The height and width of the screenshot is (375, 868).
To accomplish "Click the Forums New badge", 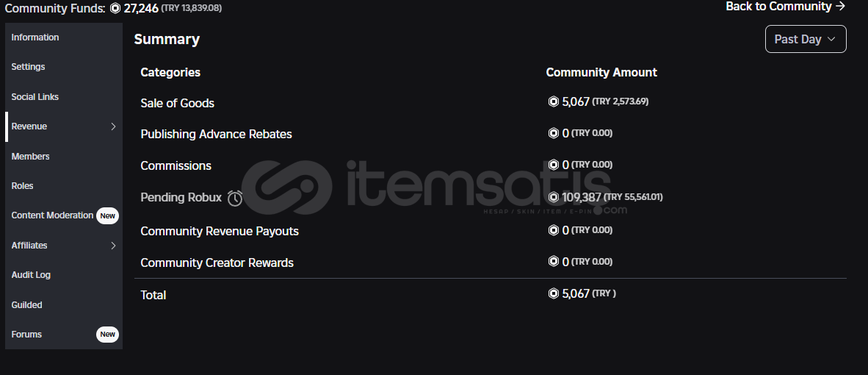I will (107, 335).
